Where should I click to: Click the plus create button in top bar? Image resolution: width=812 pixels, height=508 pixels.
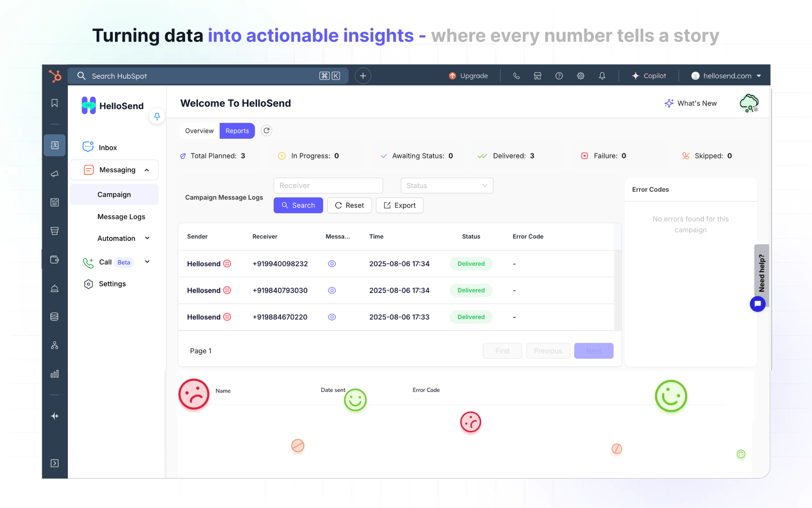363,76
